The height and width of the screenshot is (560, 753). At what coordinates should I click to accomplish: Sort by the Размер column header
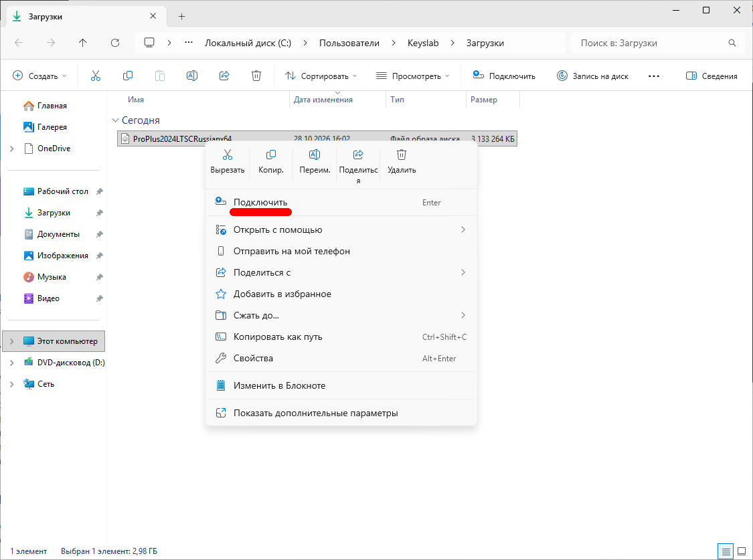tap(493, 100)
